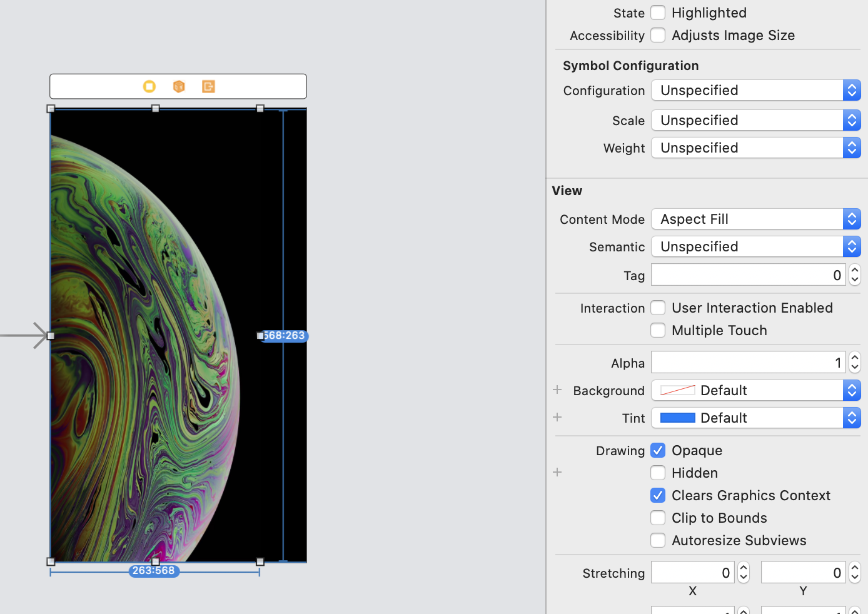Select the Exit unwind segue icon
The height and width of the screenshot is (614, 868).
(x=208, y=86)
